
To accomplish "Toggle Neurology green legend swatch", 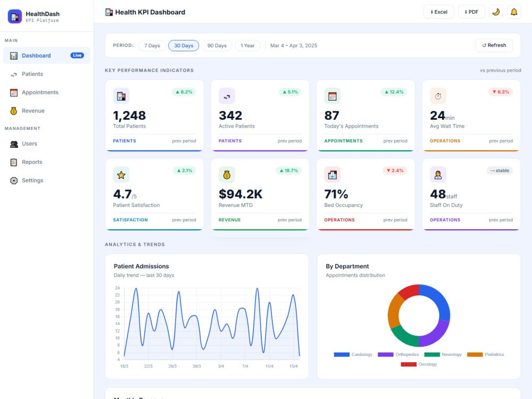I will (x=432, y=354).
